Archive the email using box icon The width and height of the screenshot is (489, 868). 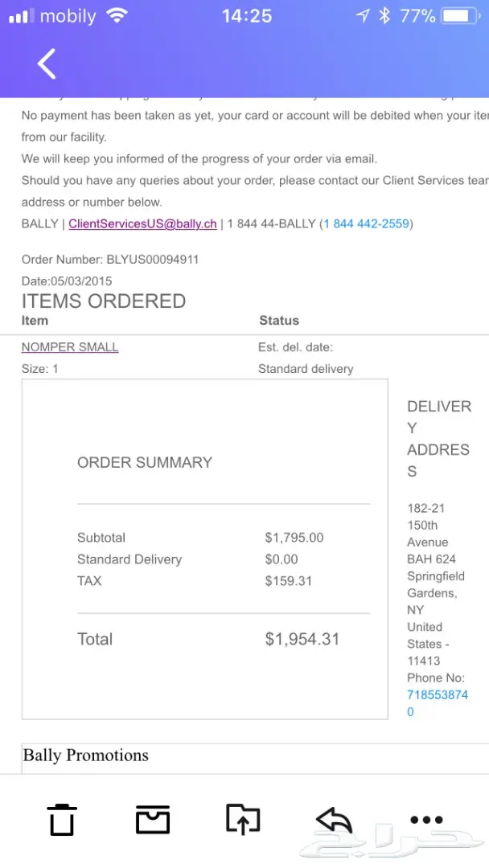click(x=152, y=819)
